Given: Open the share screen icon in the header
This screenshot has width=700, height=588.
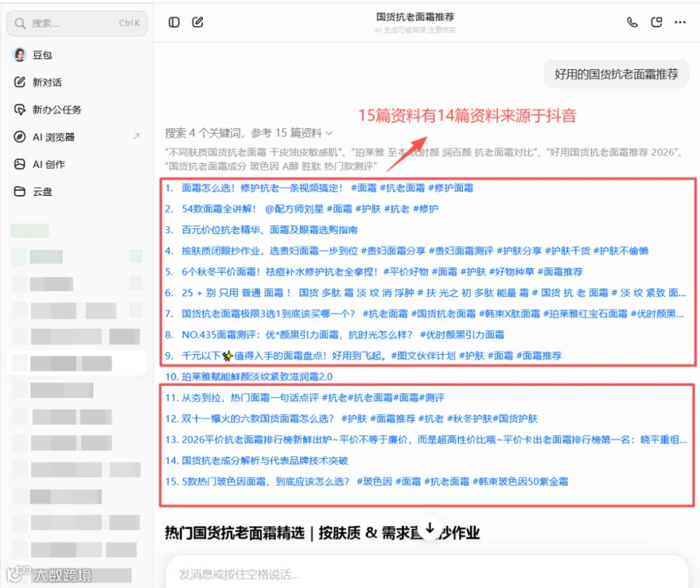Looking at the screenshot, I should 656,23.
